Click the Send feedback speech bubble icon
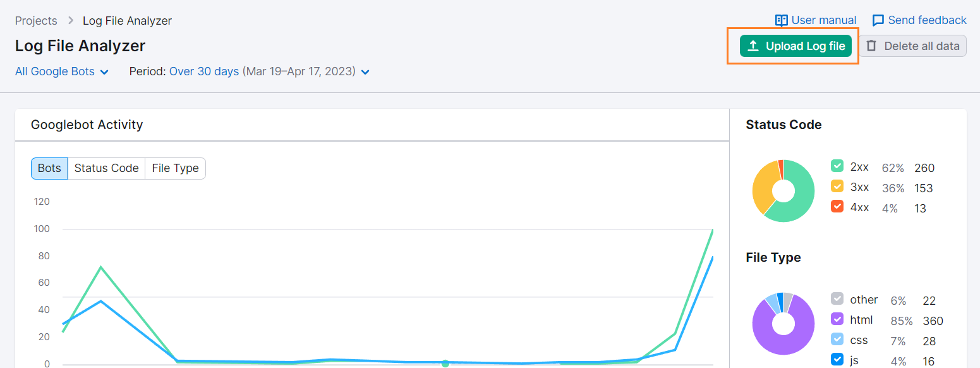This screenshot has width=980, height=368. 878,20
